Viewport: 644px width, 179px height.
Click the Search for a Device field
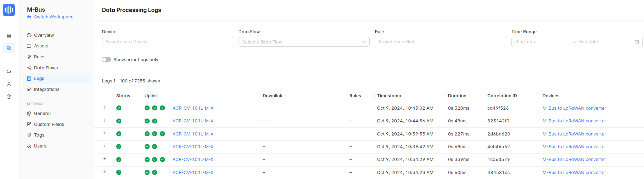[167, 42]
